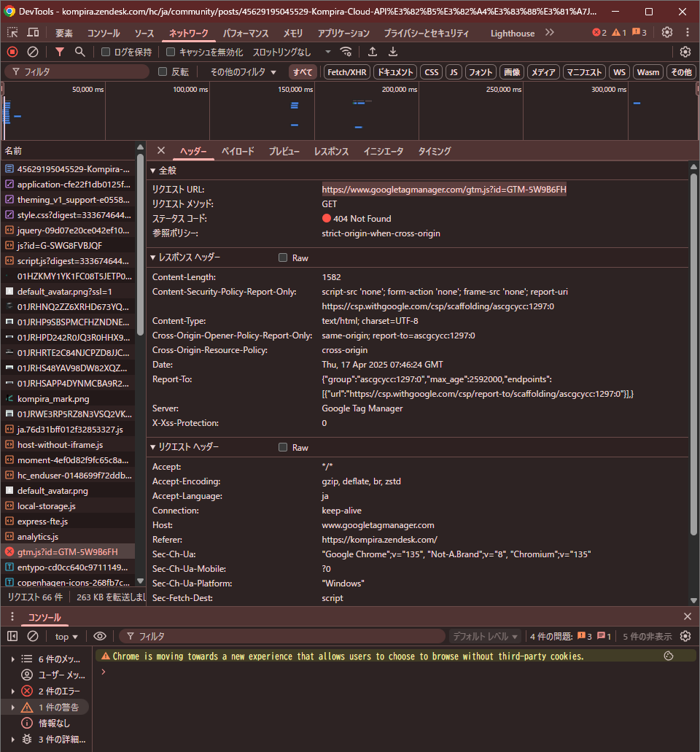The height and width of the screenshot is (752, 700).
Task: Filter requests by Fetch/XHR type
Action: [347, 72]
